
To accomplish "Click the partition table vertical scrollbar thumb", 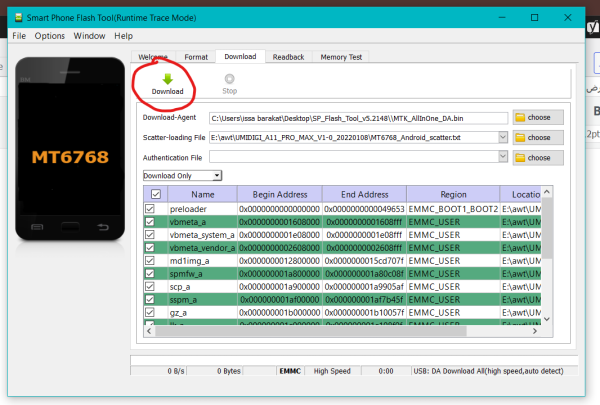I will (547, 228).
